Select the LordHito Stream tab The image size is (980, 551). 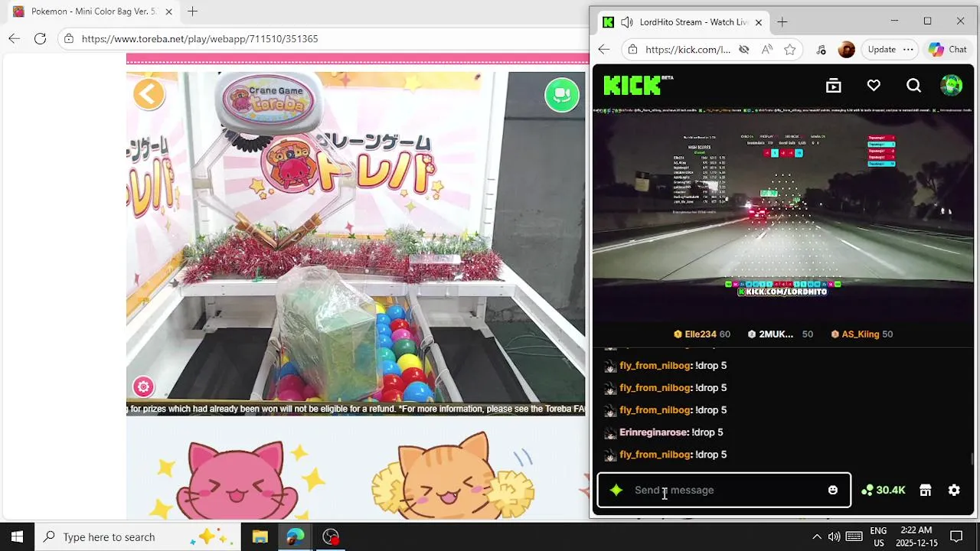click(681, 22)
